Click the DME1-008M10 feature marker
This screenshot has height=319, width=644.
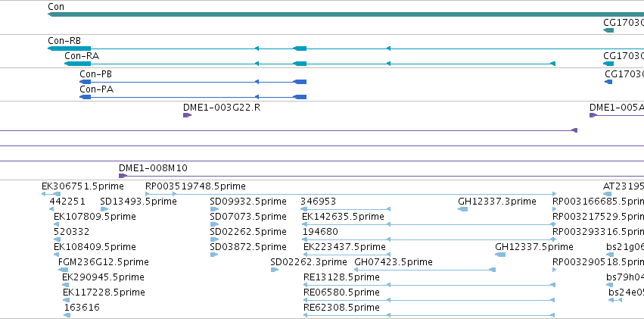pos(123,176)
